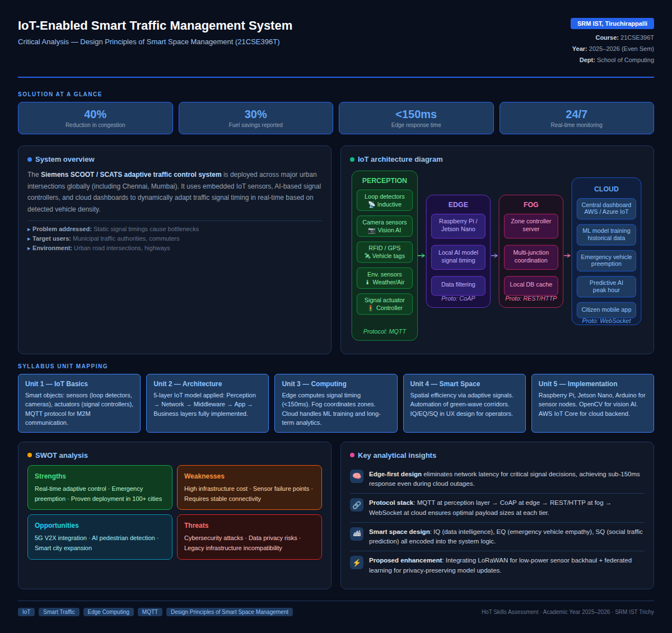Select the Predictive AI peak hour node
The width and height of the screenshot is (672, 633).
[x=606, y=287]
